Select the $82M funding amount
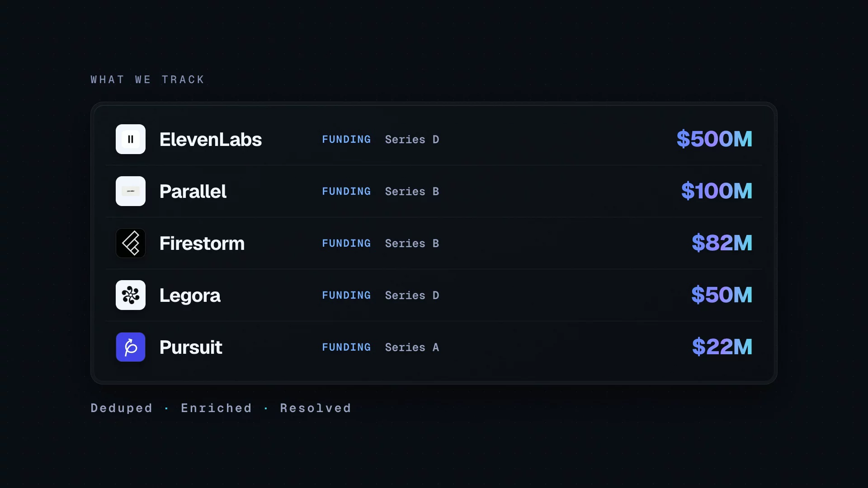Viewport: 868px width, 488px height. pos(722,243)
